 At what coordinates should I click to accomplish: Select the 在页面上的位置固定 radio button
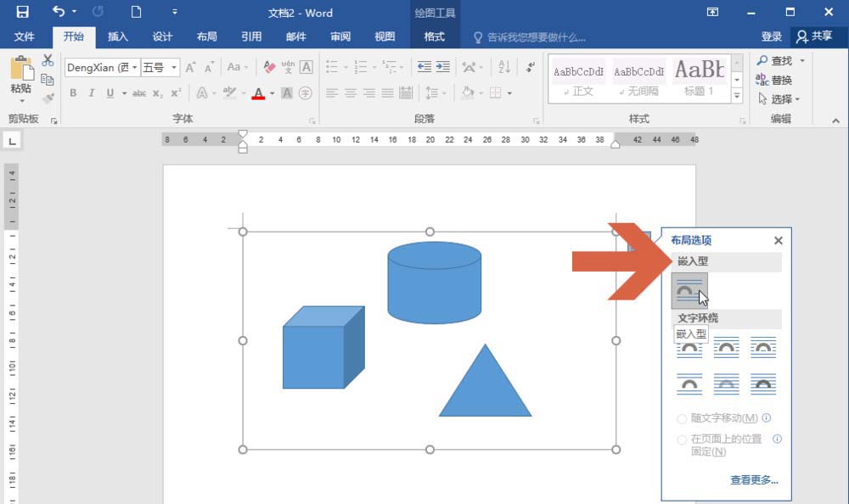coord(682,440)
